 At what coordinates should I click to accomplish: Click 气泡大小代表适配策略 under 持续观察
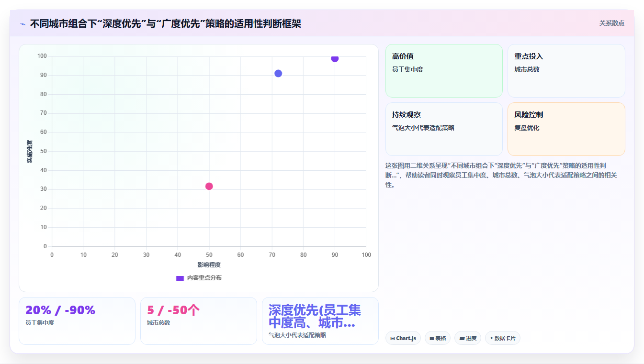[x=423, y=128]
